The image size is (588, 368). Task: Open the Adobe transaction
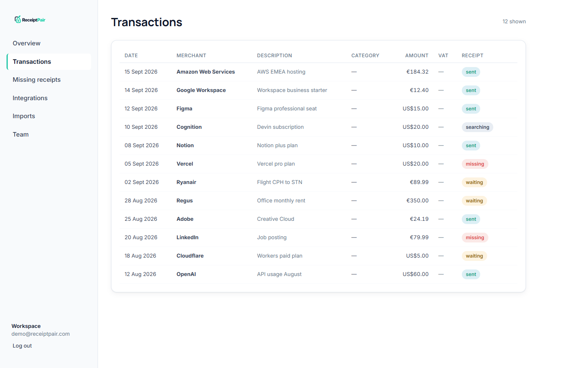(318, 219)
